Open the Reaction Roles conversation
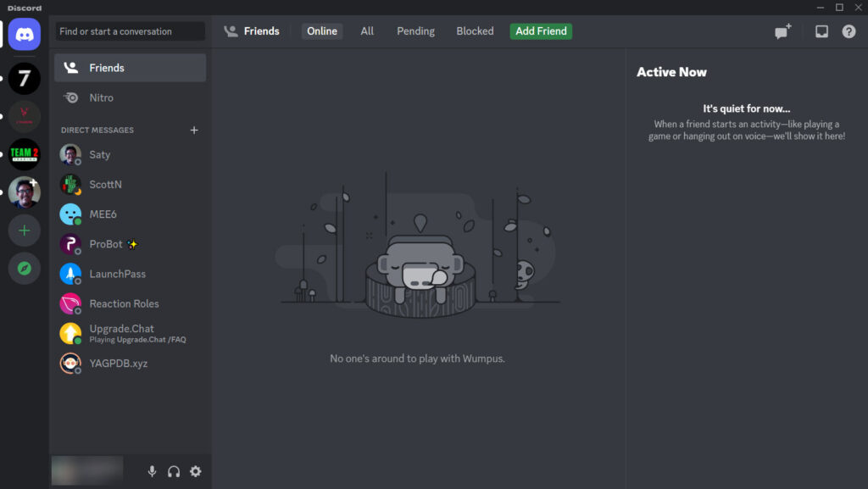868x489 pixels. tap(130, 303)
